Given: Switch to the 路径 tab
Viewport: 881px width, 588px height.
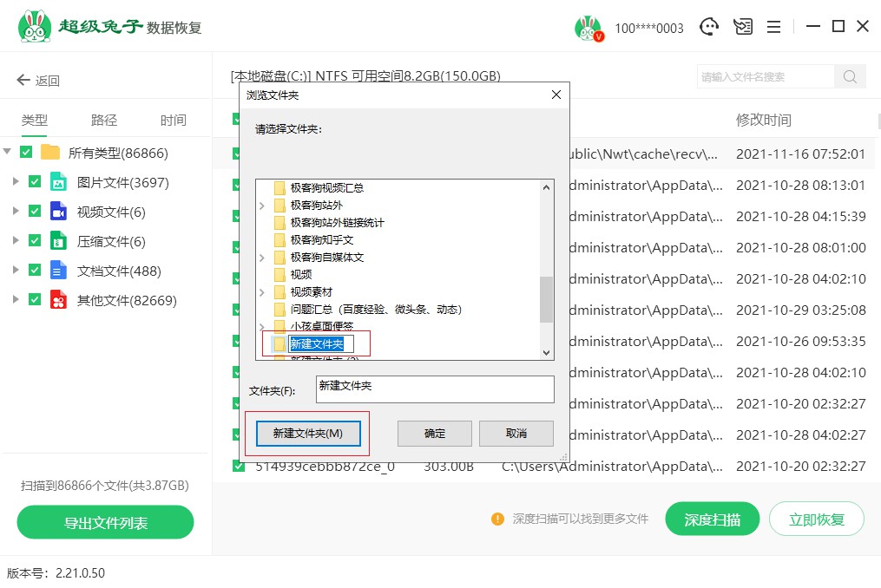Looking at the screenshot, I should click(104, 121).
